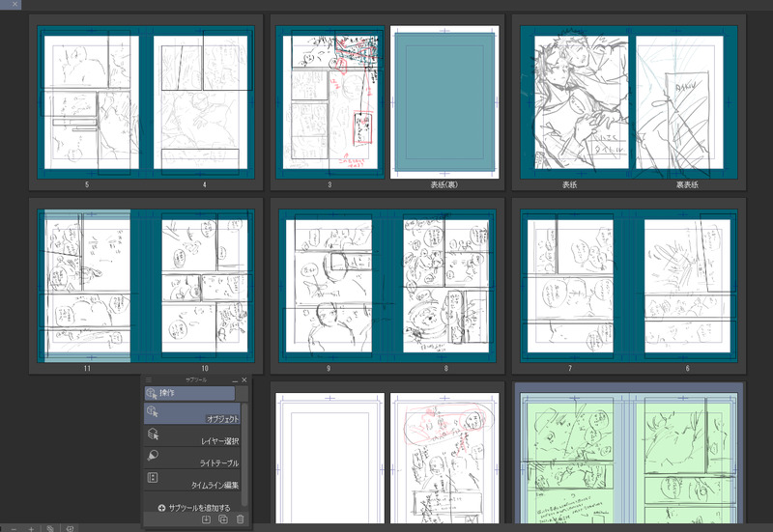Click the 操作 tool group tab
This screenshot has height=532, width=773.
click(189, 393)
